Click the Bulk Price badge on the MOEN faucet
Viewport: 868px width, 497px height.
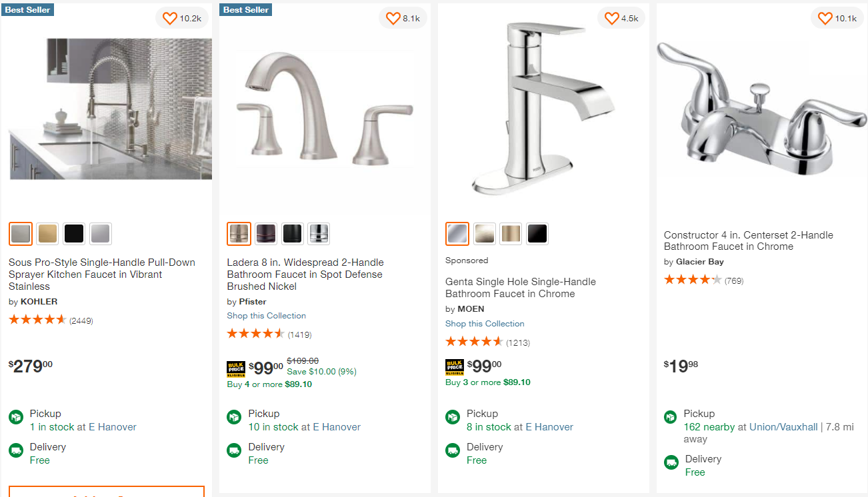[x=455, y=367]
